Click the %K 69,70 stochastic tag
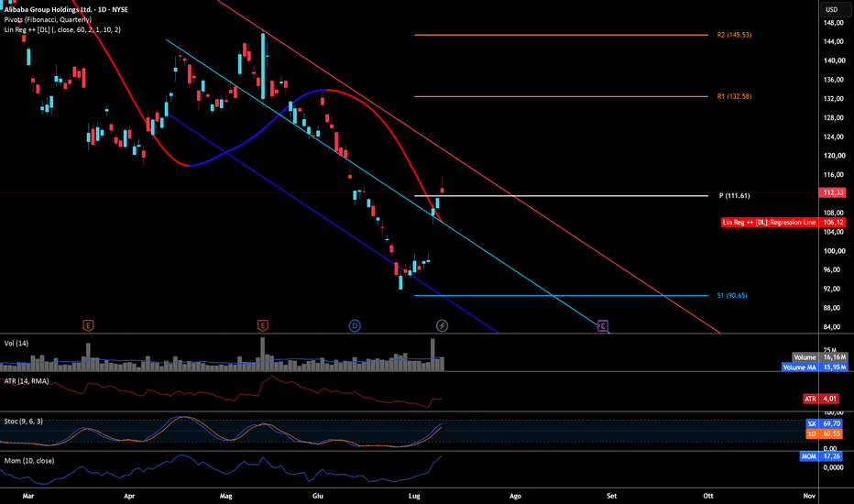Screen dimensions: 854x504 pos(824,423)
